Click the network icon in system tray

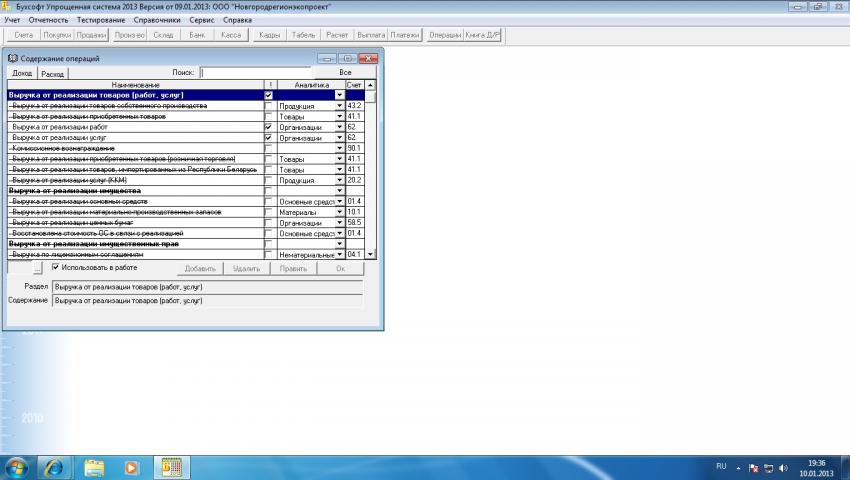(x=767, y=467)
